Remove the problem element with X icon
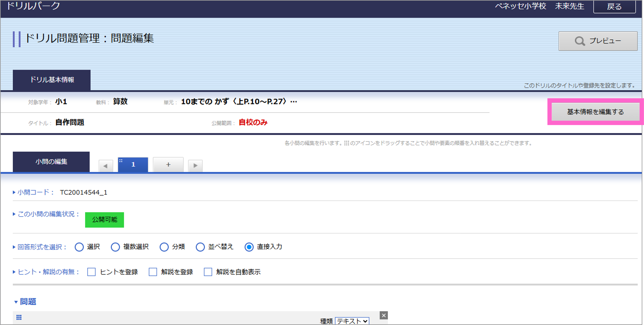The height and width of the screenshot is (325, 644). (384, 316)
